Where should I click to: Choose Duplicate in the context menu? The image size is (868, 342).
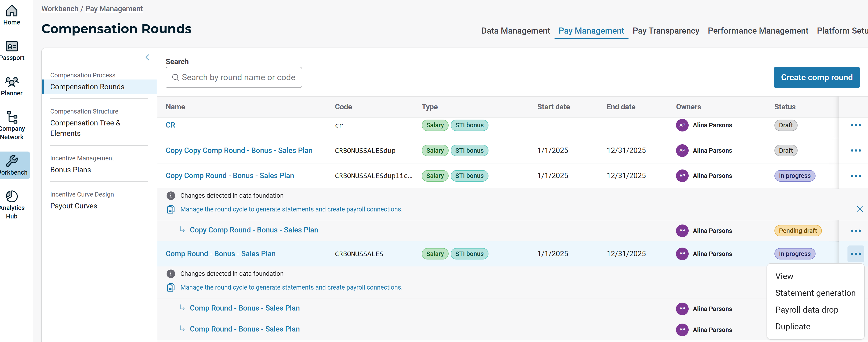click(x=792, y=327)
